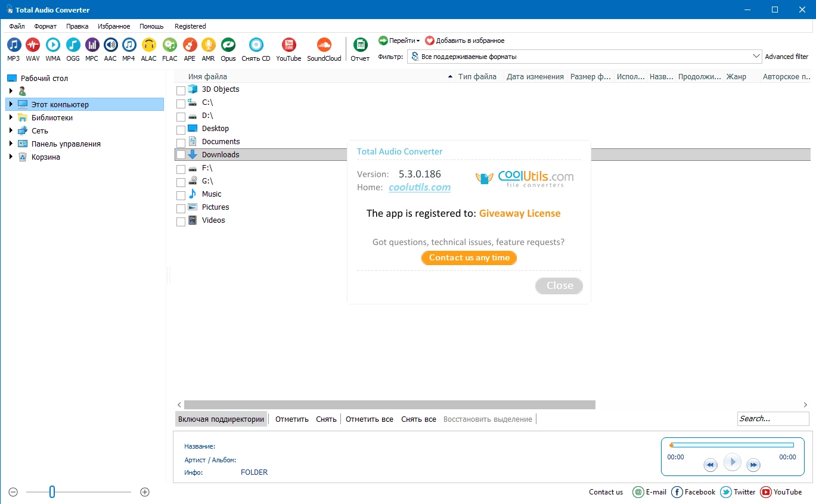Open the Twitter contact link
Image resolution: width=816 pixels, height=504 pixels.
[x=738, y=492]
